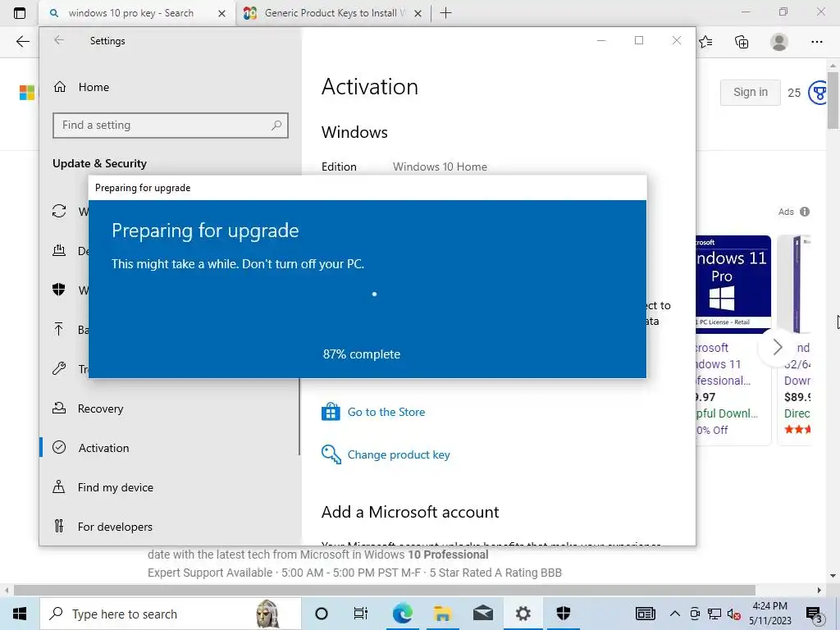Click browser horizontal scrollbar
The image size is (840, 630).
[x=385, y=591]
